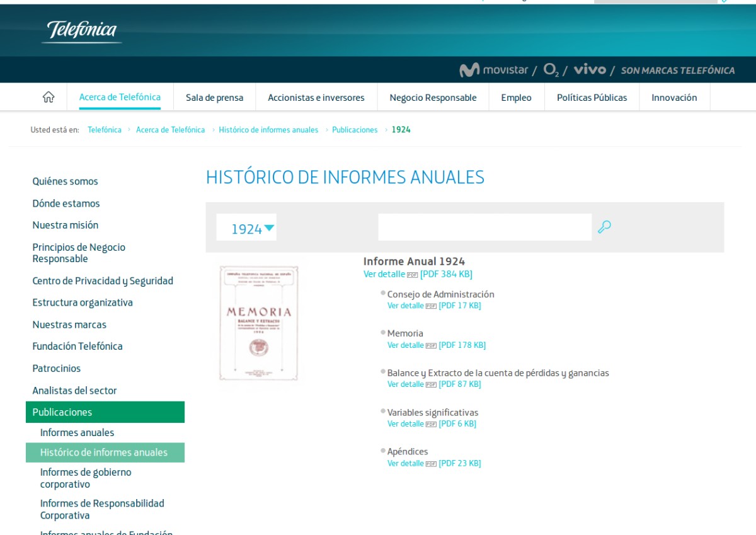
Task: Expand the 1924 year dropdown
Action: [246, 228]
